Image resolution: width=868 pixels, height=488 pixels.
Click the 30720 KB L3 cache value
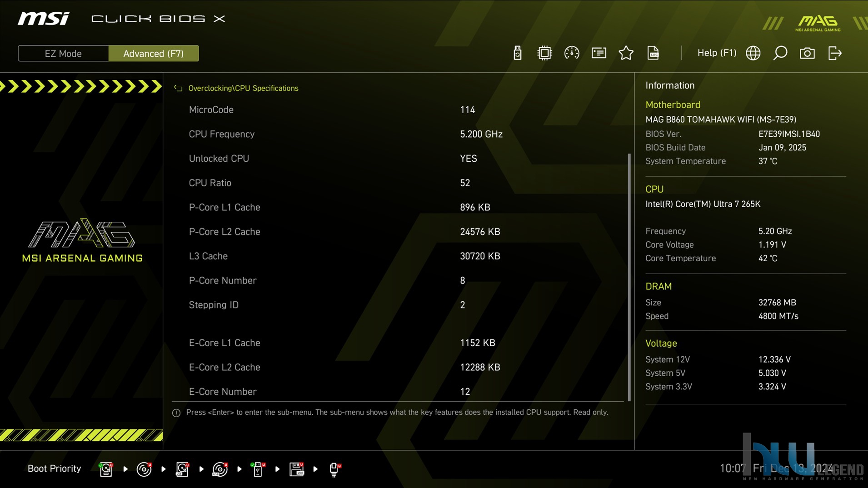480,256
